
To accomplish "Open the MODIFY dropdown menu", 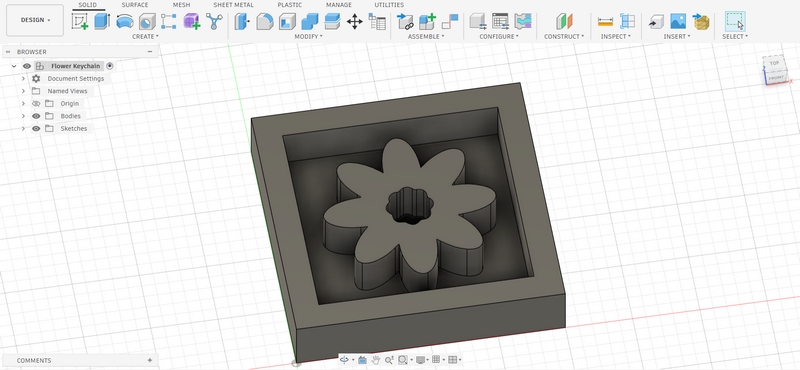I will (x=308, y=37).
